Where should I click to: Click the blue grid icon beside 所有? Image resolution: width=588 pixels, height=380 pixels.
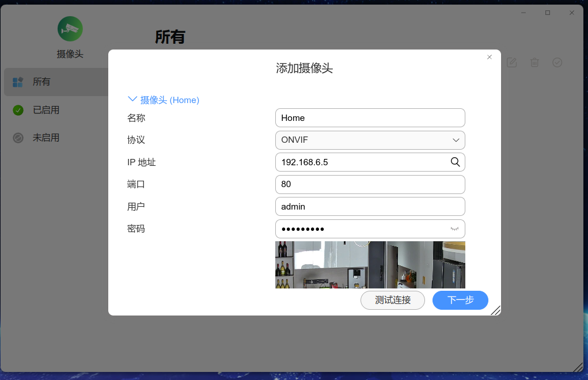click(x=18, y=82)
